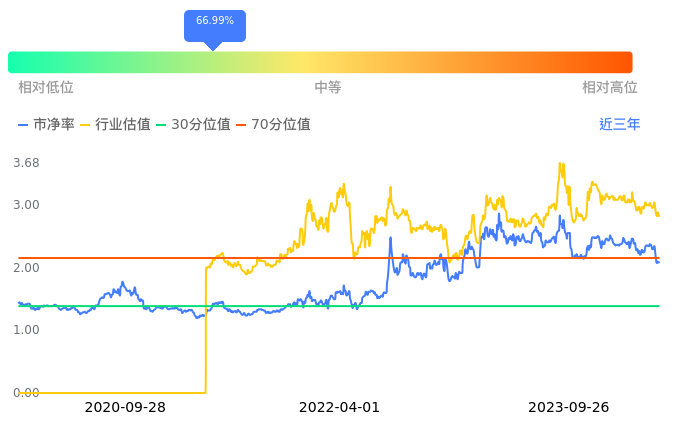Click the green-to-orange valuation gradient bar
The width and height of the screenshot is (686, 442).
(x=320, y=62)
